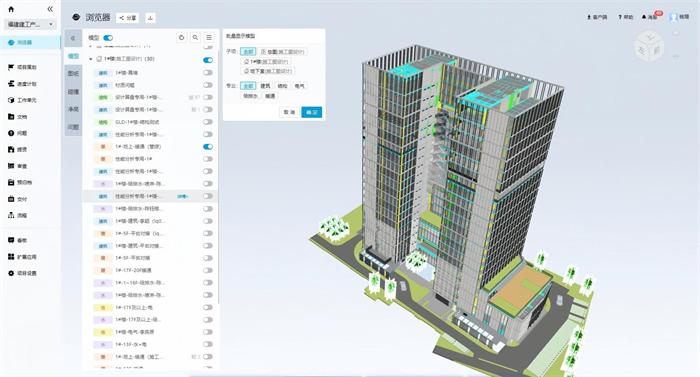Open the 帮助 help link
700x377 pixels.
coord(625,17)
